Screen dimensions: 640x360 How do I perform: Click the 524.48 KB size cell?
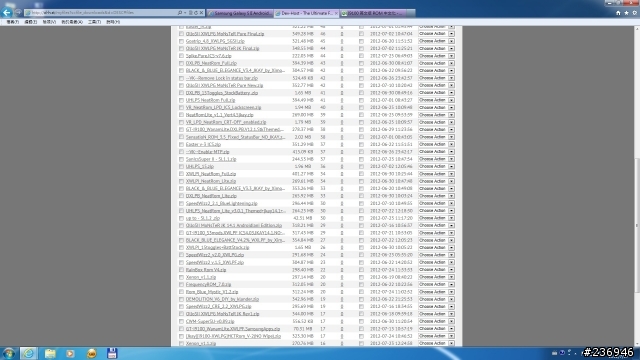(303, 78)
